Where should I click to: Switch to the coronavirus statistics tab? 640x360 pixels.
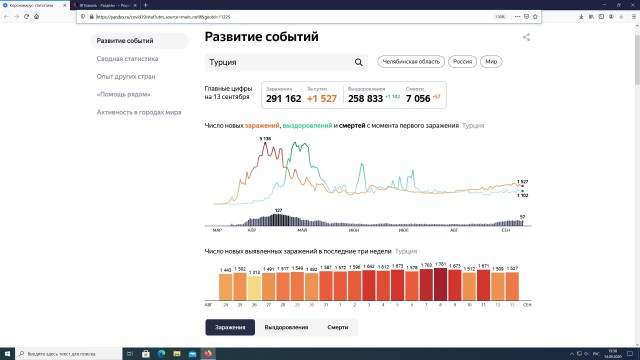click(32, 5)
